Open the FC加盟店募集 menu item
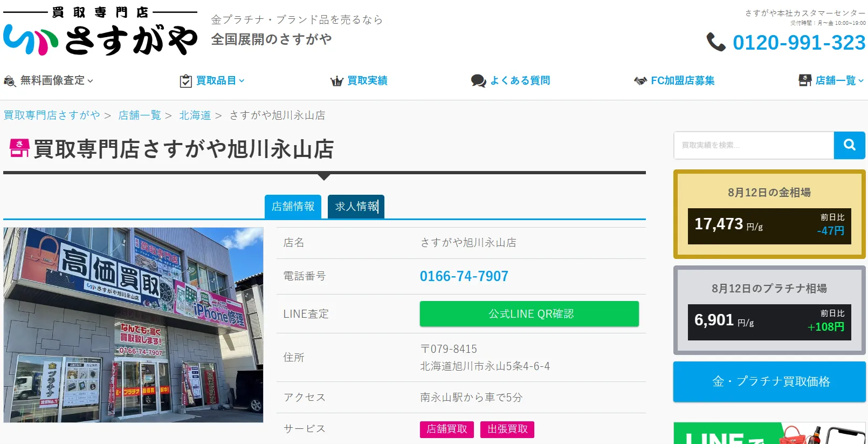This screenshot has height=444, width=868. 683,80
